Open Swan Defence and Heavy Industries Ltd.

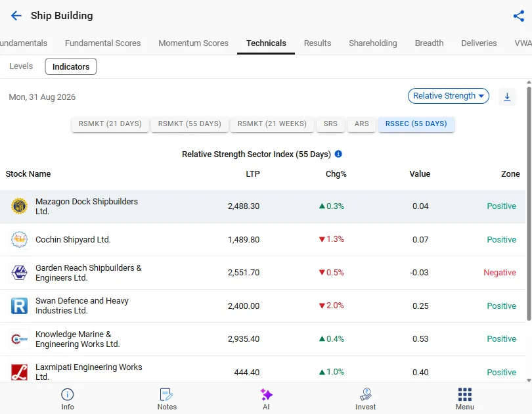[x=82, y=306]
